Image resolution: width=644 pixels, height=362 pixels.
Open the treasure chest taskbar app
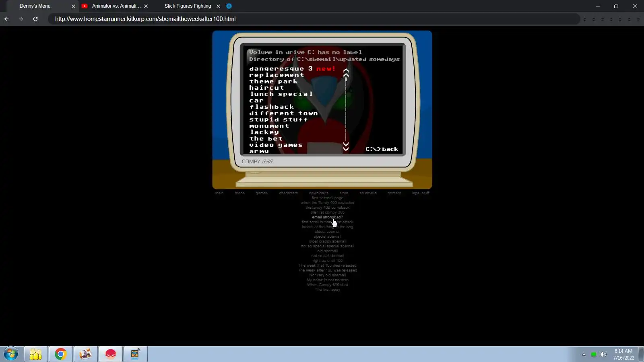click(136, 354)
